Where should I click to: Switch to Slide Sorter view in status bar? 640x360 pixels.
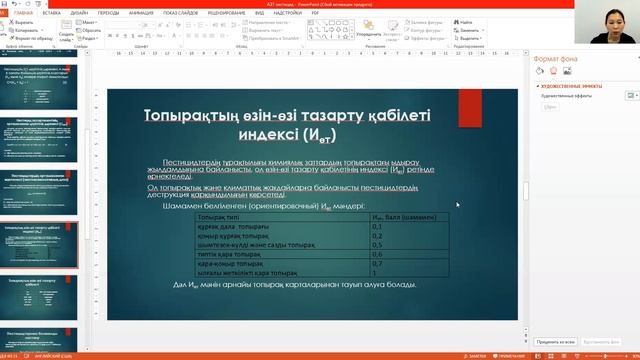(x=551, y=356)
